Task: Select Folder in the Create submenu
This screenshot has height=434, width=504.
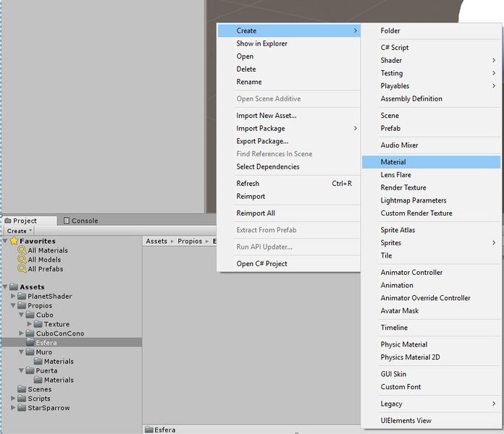Action: 431,31
